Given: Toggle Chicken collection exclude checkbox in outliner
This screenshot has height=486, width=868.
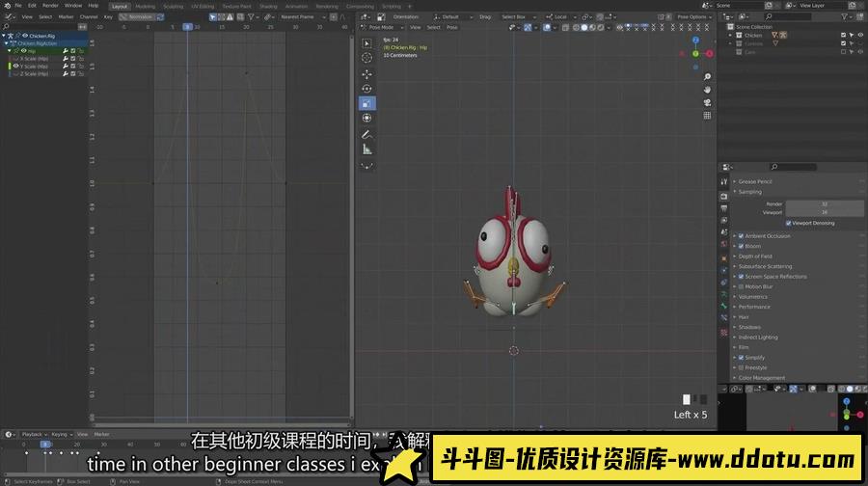Looking at the screenshot, I should 843,35.
